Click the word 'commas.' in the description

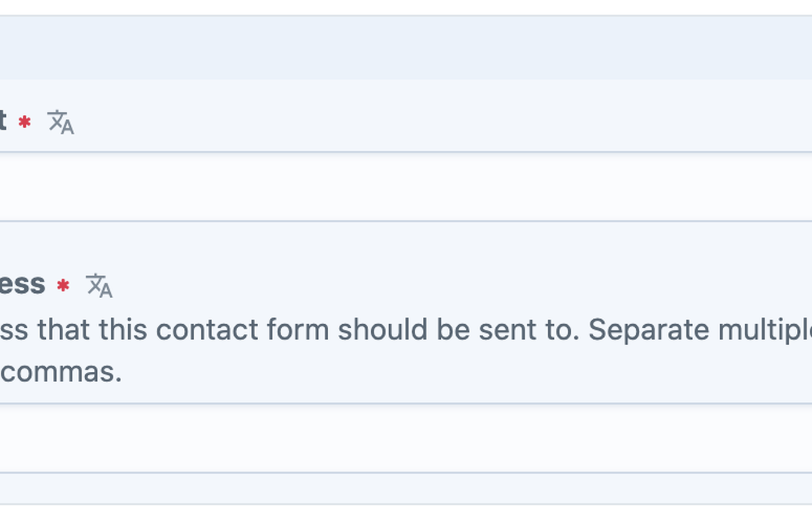(x=61, y=372)
